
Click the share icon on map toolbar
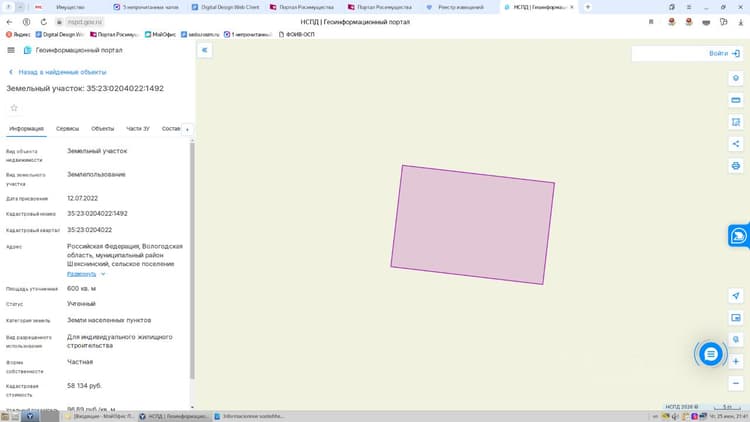pos(736,144)
